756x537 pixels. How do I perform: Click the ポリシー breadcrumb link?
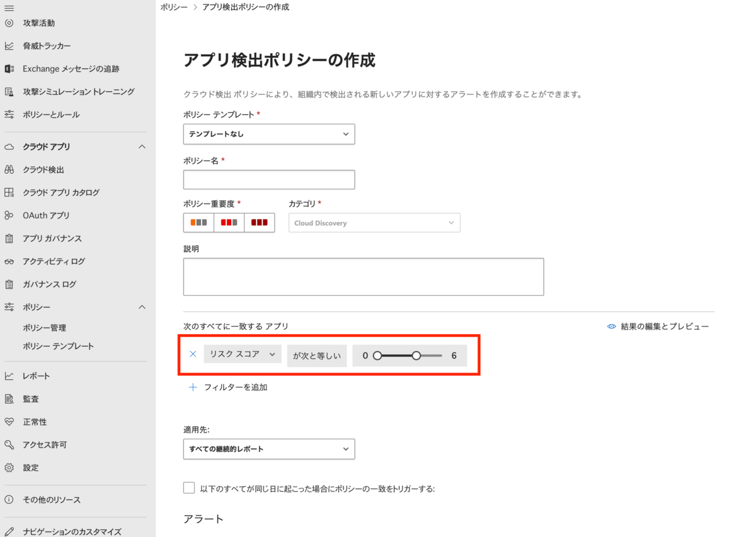click(x=174, y=7)
